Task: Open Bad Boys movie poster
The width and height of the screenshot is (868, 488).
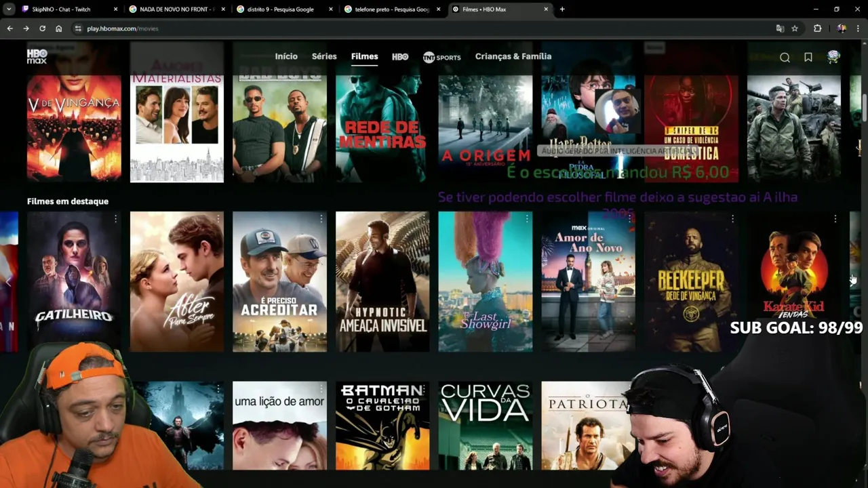Action: tap(279, 112)
